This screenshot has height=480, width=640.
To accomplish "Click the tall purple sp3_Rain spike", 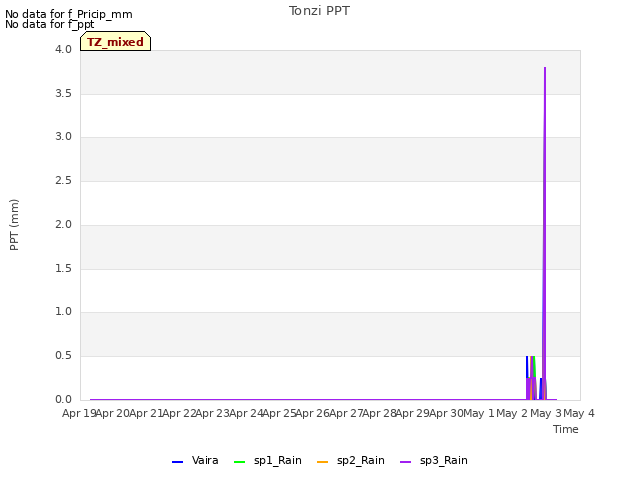I will pyautogui.click(x=545, y=233).
